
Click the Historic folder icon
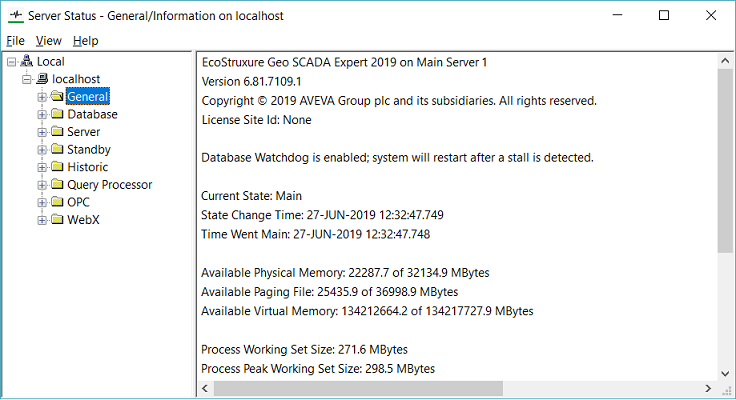coord(57,168)
